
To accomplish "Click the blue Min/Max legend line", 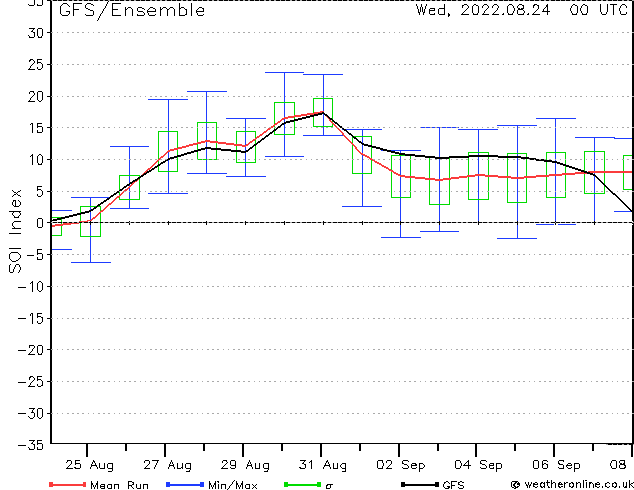I will [185, 484].
